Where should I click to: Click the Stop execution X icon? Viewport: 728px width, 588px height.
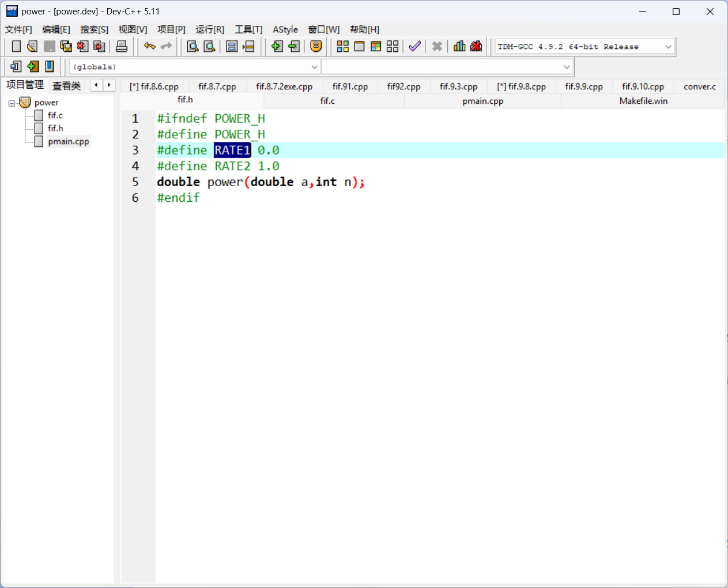(x=437, y=47)
